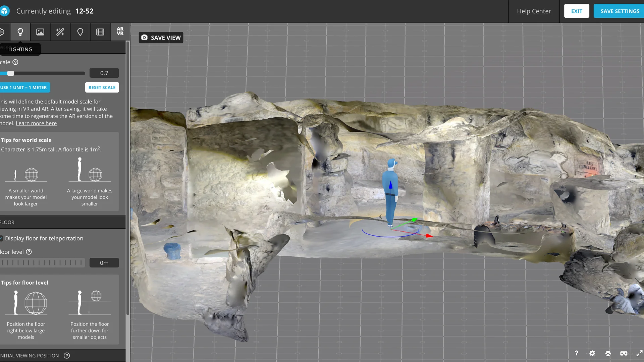
Task: Click the EXIT button
Action: tap(577, 11)
